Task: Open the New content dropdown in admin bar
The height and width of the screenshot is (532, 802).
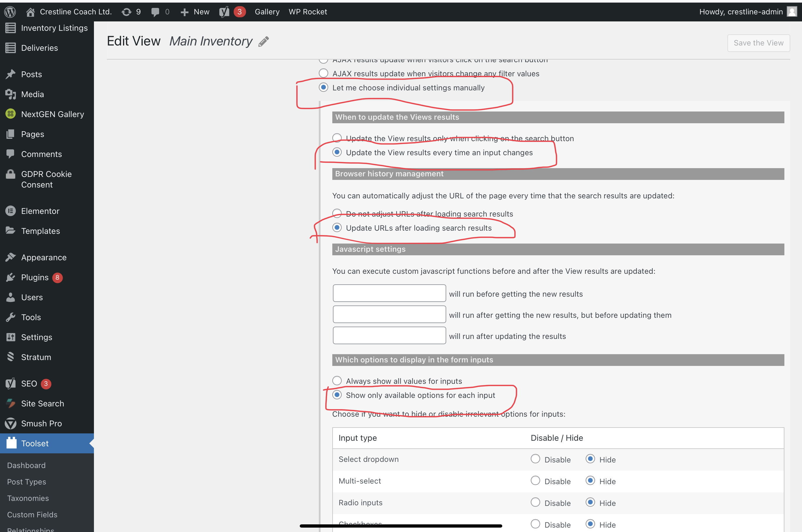Action: click(195, 12)
